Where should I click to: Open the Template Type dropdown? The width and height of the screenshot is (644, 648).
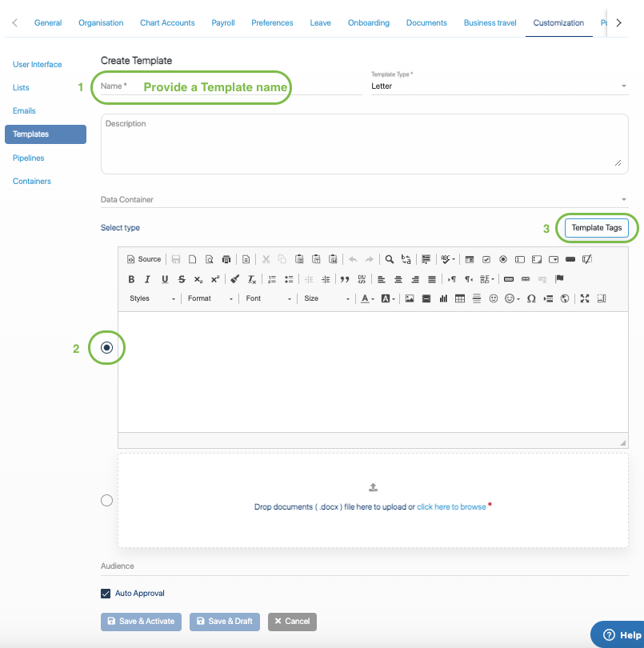coord(498,86)
